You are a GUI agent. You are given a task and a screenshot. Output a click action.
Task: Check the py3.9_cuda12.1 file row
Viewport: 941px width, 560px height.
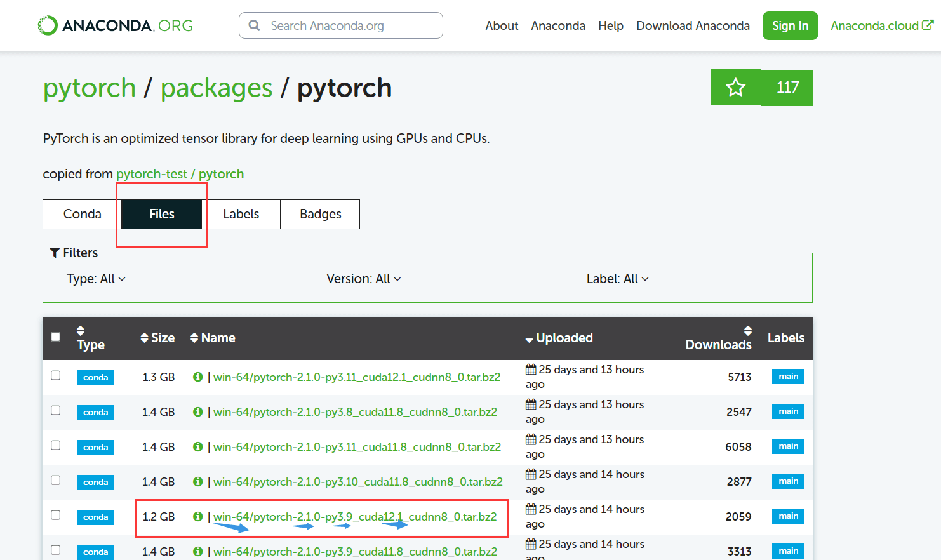(x=56, y=515)
